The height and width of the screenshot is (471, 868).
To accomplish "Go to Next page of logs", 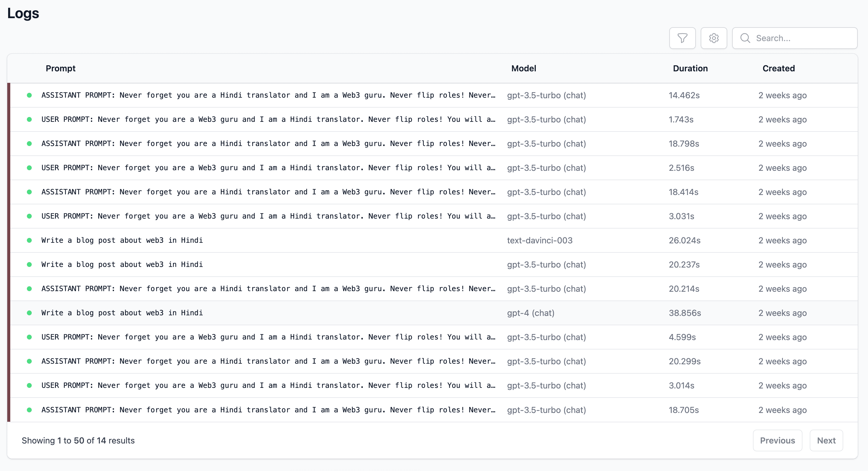I will click(x=826, y=440).
